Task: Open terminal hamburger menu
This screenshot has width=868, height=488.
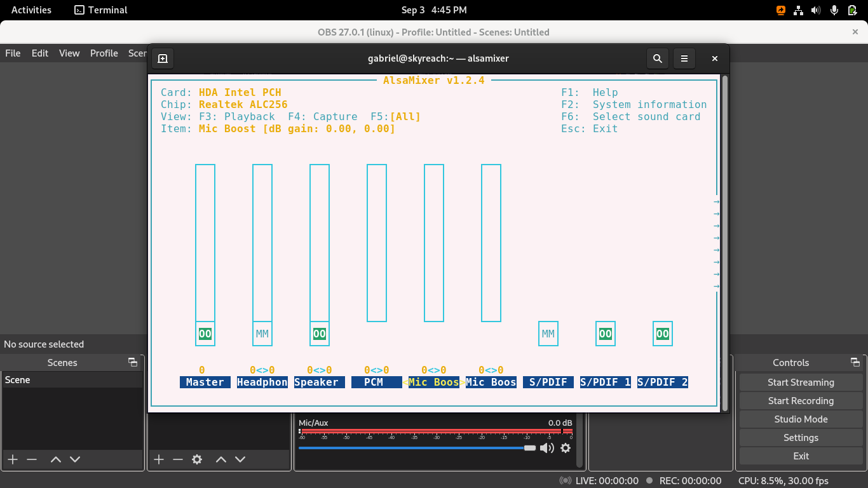Action: tap(684, 58)
